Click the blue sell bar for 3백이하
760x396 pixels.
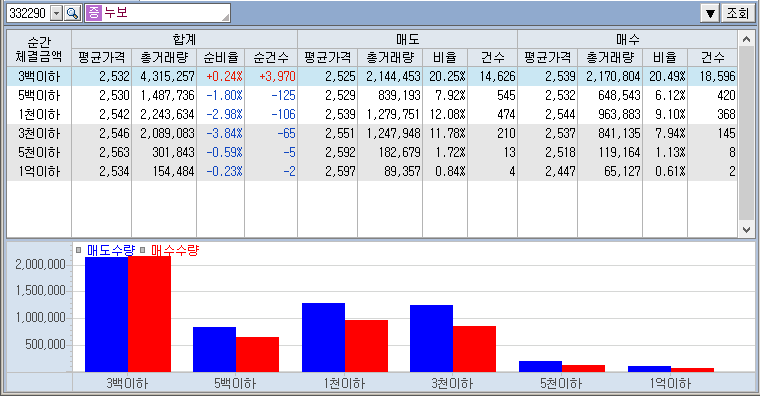click(107, 315)
